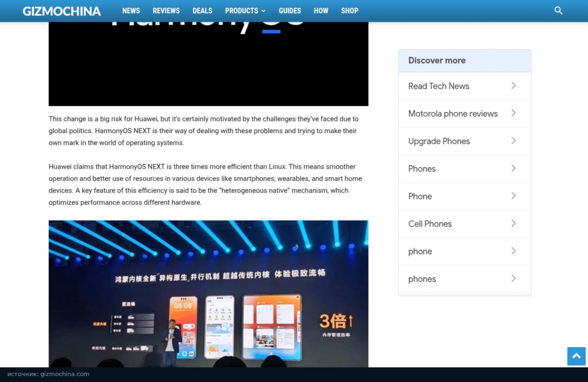
Task: Open the REVIEWS menu item
Action: pyautogui.click(x=166, y=11)
